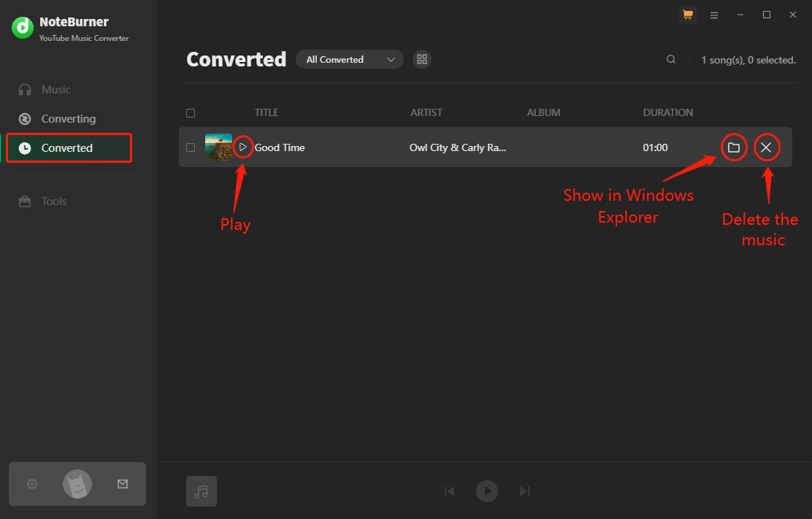The image size is (812, 519).
Task: Sort by DURATION column header
Action: click(x=668, y=113)
